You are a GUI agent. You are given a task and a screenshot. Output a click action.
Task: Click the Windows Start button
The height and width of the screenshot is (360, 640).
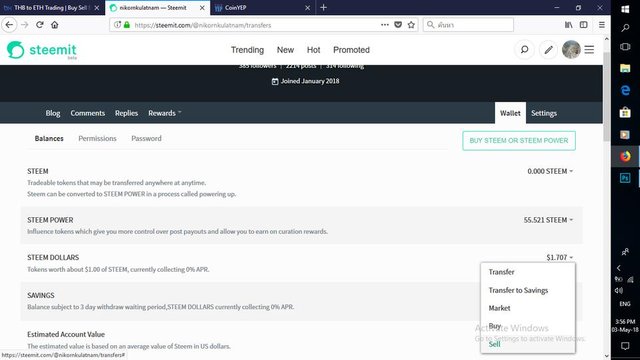coord(625,9)
